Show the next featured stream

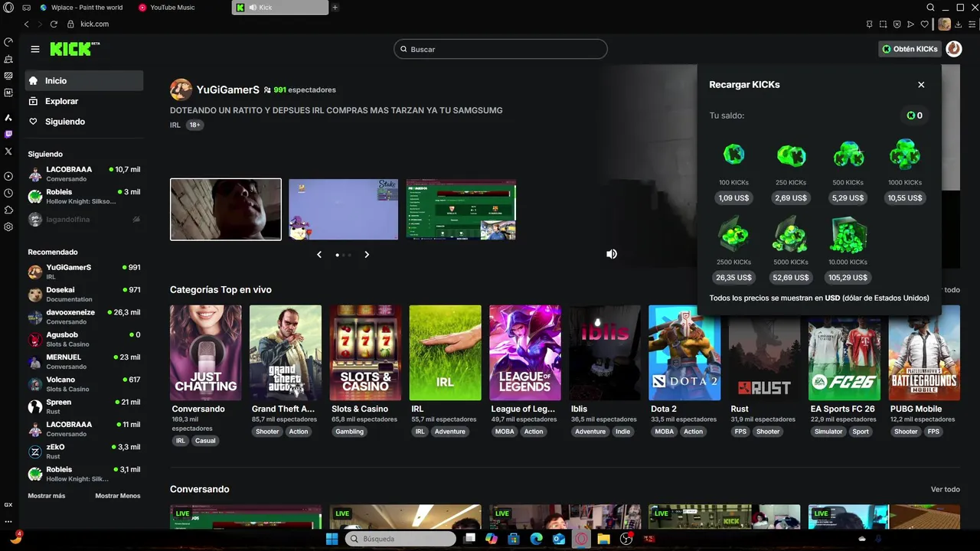367,255
